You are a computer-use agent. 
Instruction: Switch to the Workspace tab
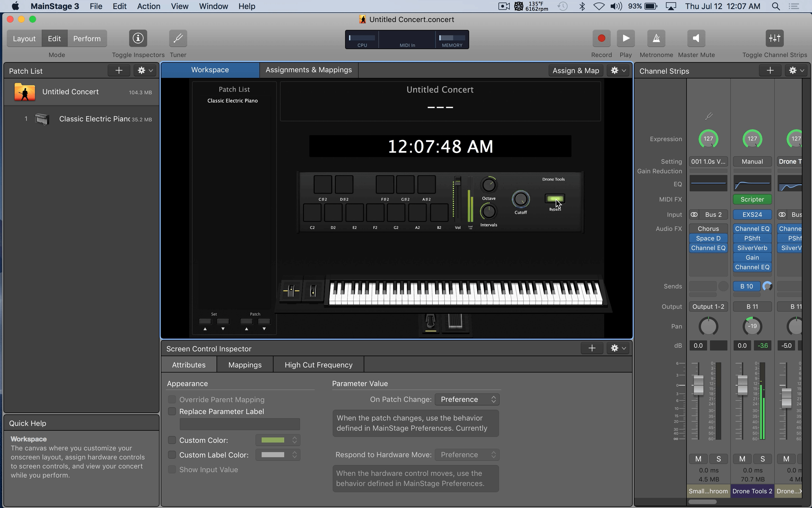pos(210,70)
